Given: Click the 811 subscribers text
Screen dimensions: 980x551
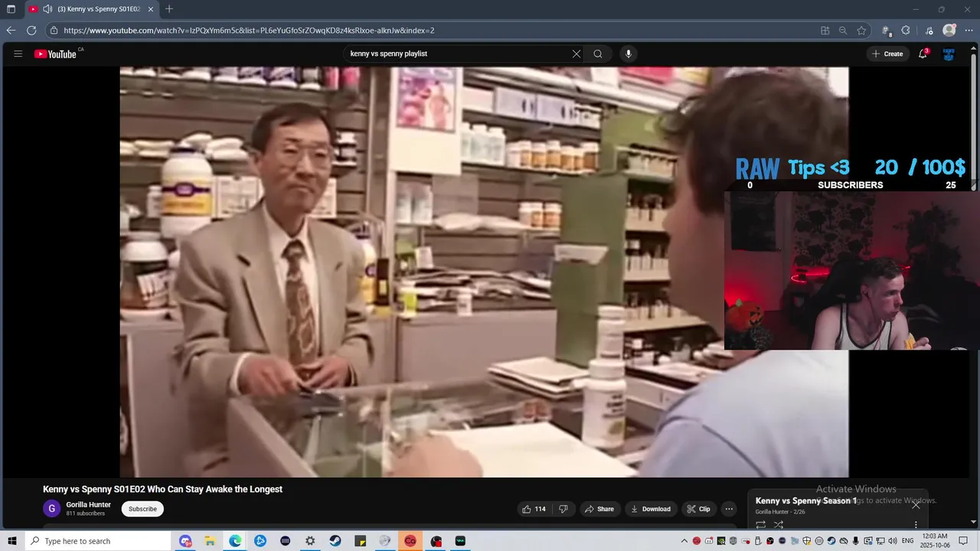Looking at the screenshot, I should (85, 514).
